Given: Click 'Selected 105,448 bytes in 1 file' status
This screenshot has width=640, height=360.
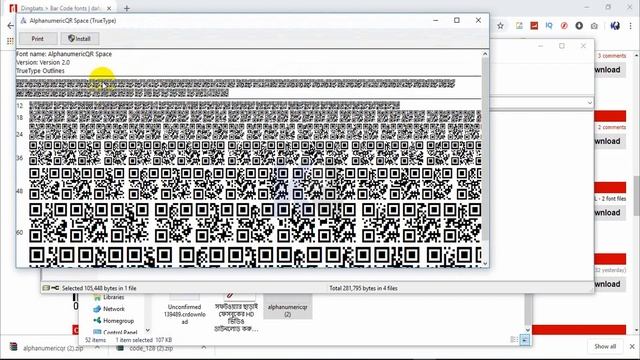Looking at the screenshot, I should click(x=99, y=288).
